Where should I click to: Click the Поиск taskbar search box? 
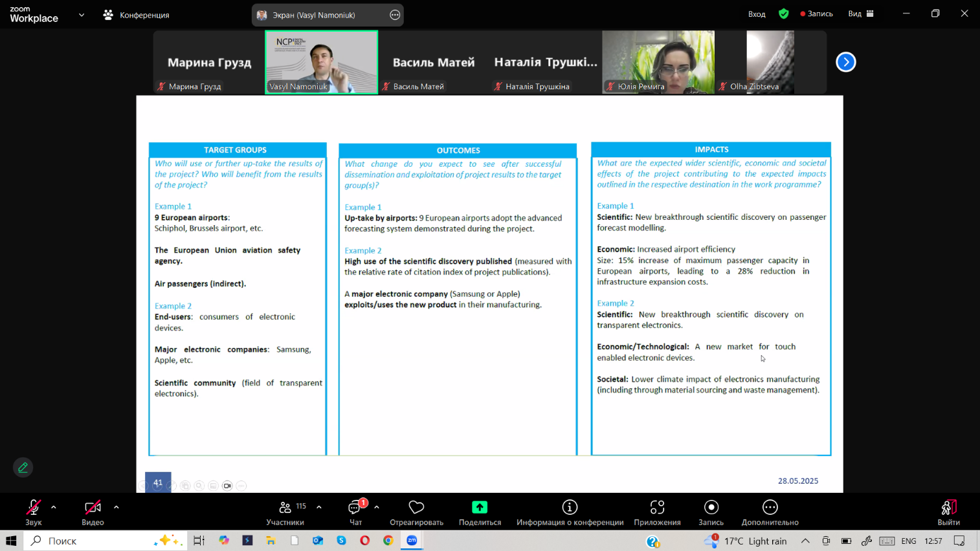click(106, 541)
